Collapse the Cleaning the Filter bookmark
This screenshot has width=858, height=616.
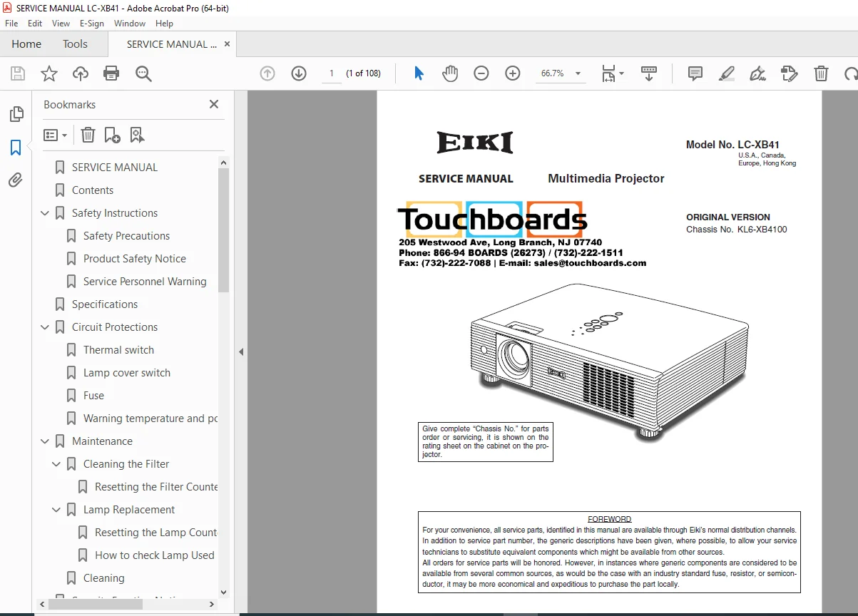(56, 464)
